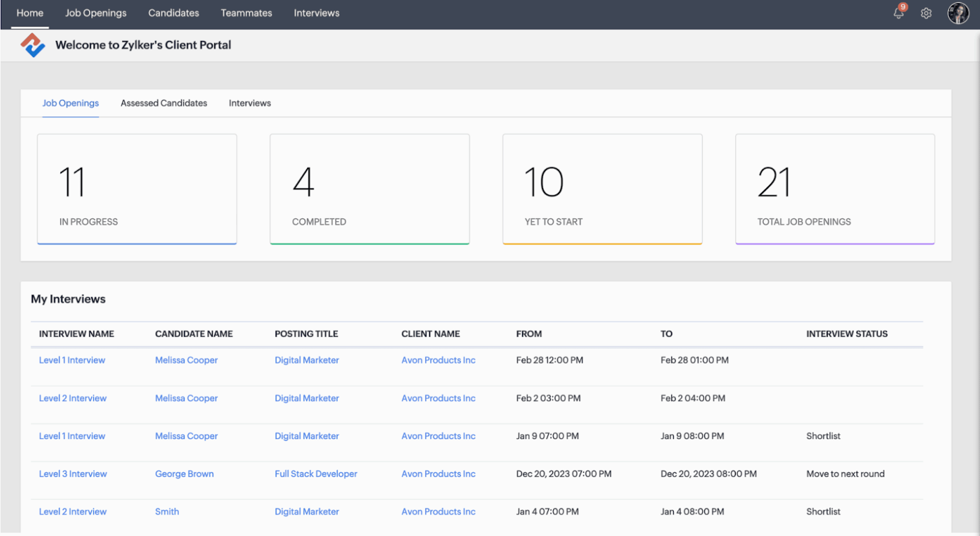This screenshot has width=980, height=536.
Task: Open Candidates in the top navigation bar
Action: click(173, 13)
